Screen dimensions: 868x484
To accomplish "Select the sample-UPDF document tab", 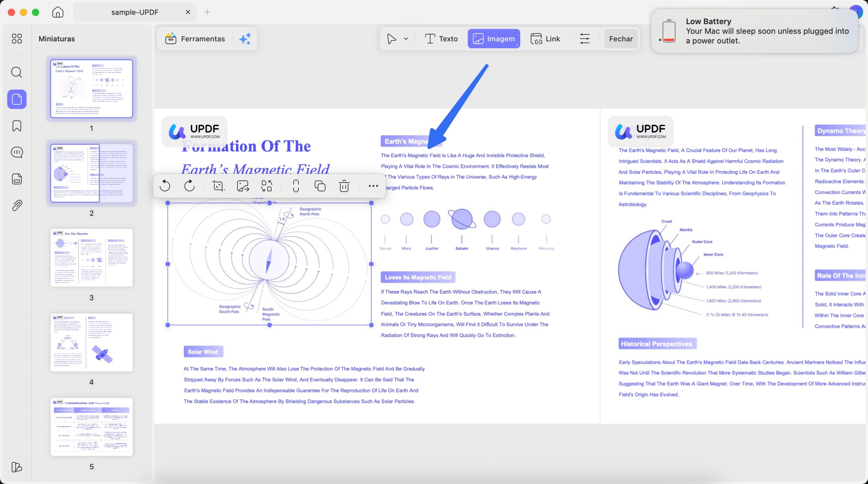I will click(135, 12).
